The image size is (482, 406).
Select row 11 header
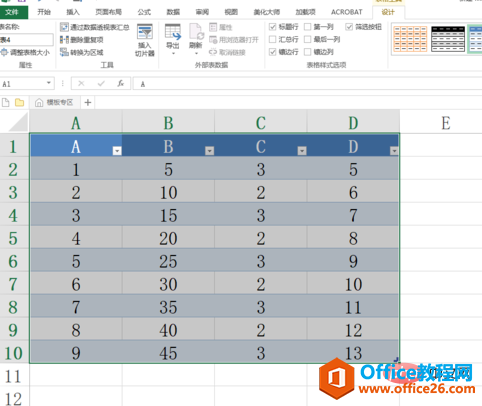coord(14,376)
